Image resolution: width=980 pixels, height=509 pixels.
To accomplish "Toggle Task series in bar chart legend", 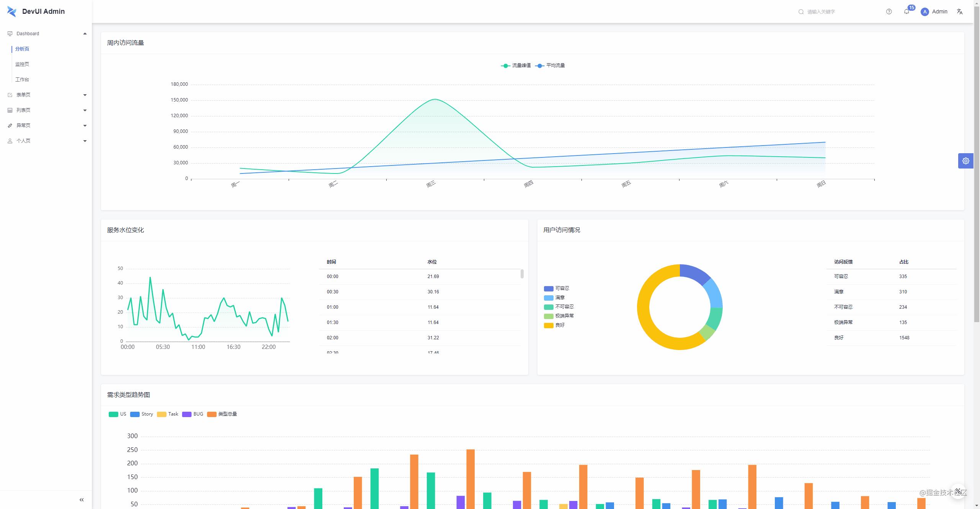I will click(x=168, y=414).
